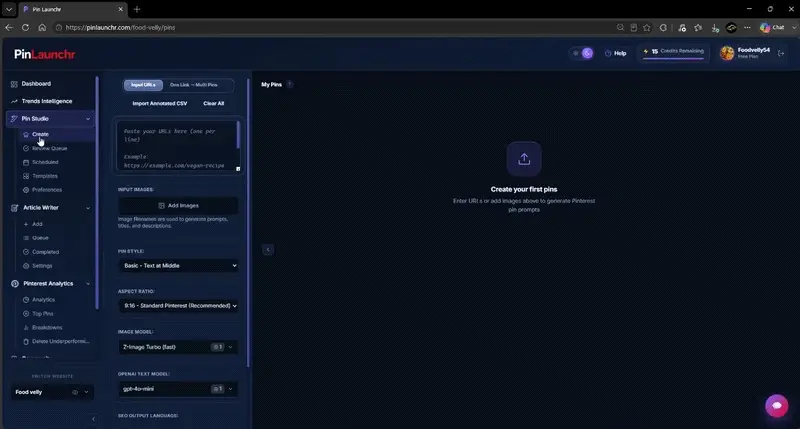Collapse the Pin Studio section
Screen dimensions: 800x429
tap(88, 119)
